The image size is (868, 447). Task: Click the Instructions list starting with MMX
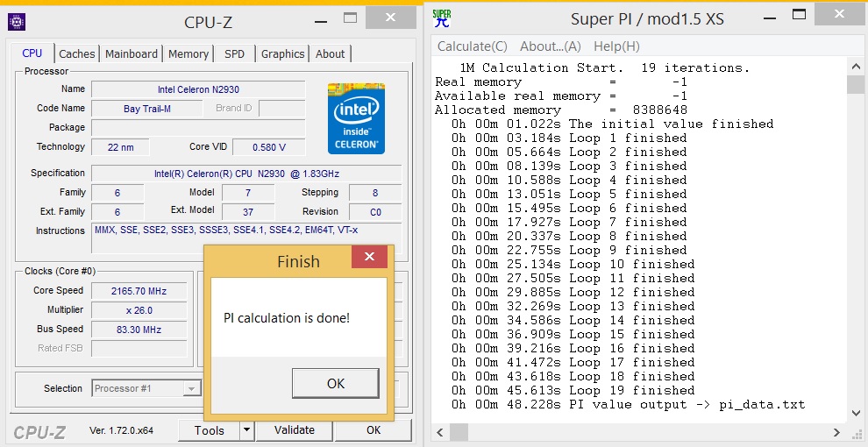(x=246, y=238)
